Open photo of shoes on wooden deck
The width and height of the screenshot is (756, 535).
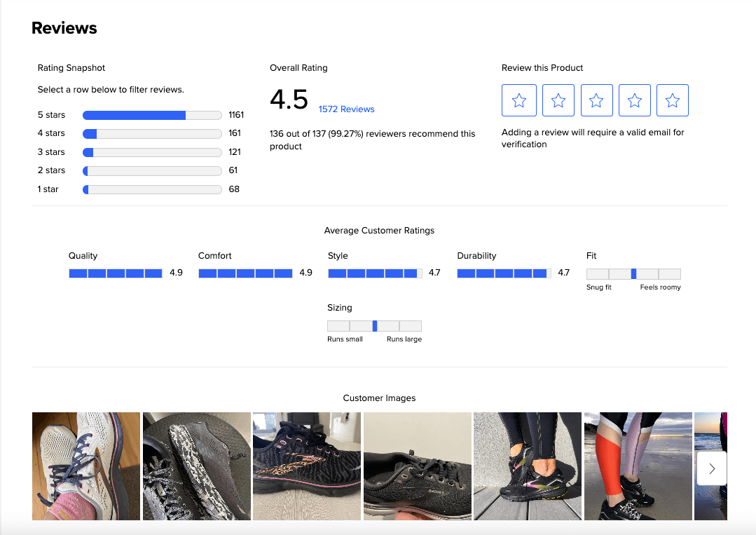click(x=528, y=466)
